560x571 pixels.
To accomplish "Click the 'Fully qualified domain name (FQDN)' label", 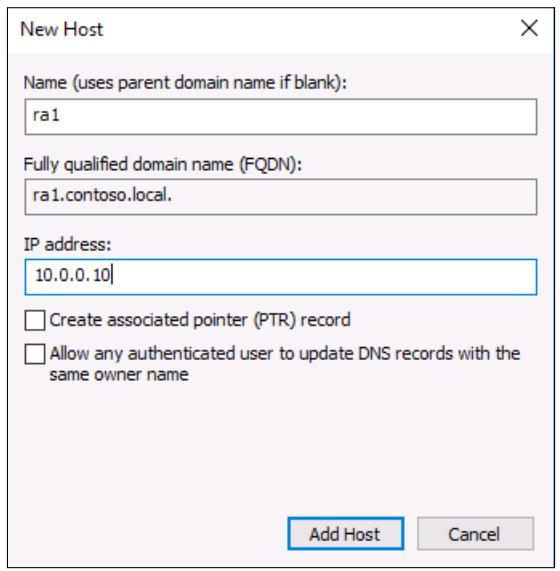I will 163,164.
